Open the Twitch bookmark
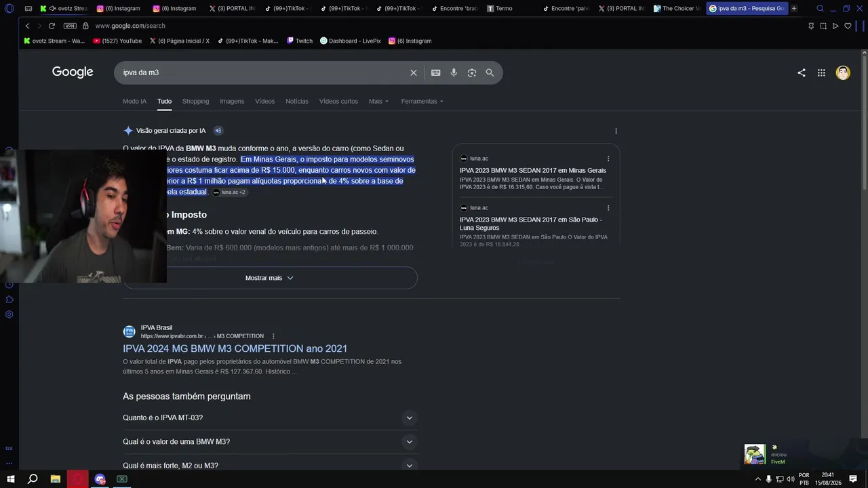This screenshot has width=868, height=488. pos(300,41)
